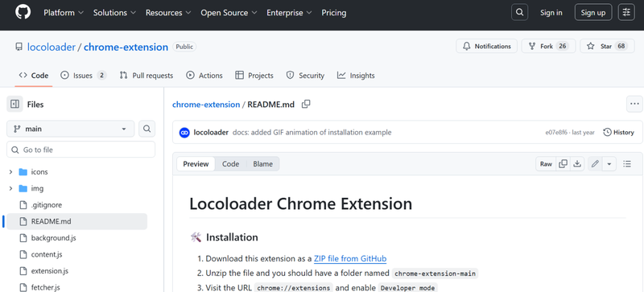Open fetcher.js file
Image resolution: width=644 pixels, height=292 pixels.
(x=46, y=287)
